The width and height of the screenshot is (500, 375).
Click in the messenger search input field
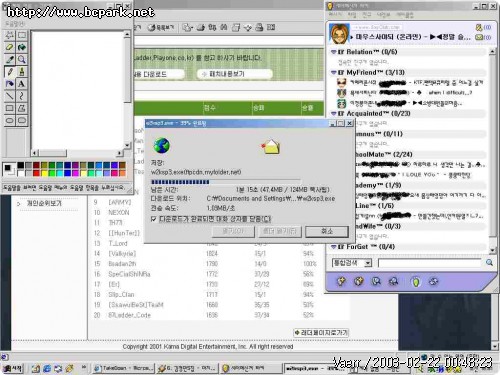tap(430, 263)
